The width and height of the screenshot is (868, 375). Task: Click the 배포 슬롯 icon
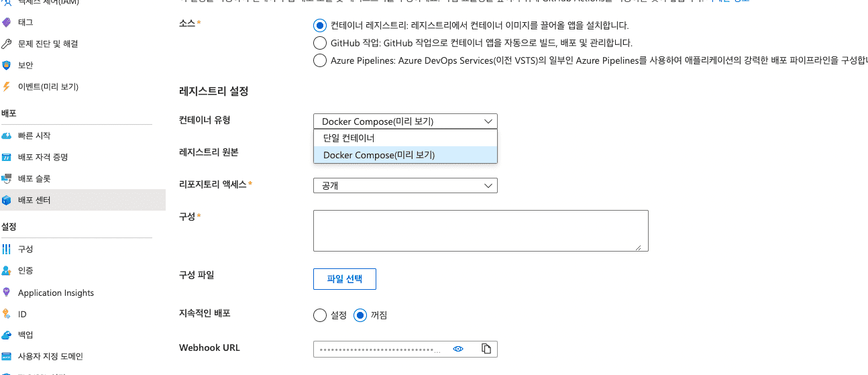tap(7, 178)
